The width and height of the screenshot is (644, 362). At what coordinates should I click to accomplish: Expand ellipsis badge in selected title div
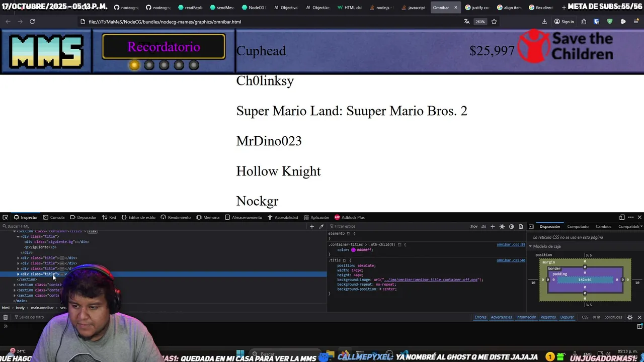[62, 274]
